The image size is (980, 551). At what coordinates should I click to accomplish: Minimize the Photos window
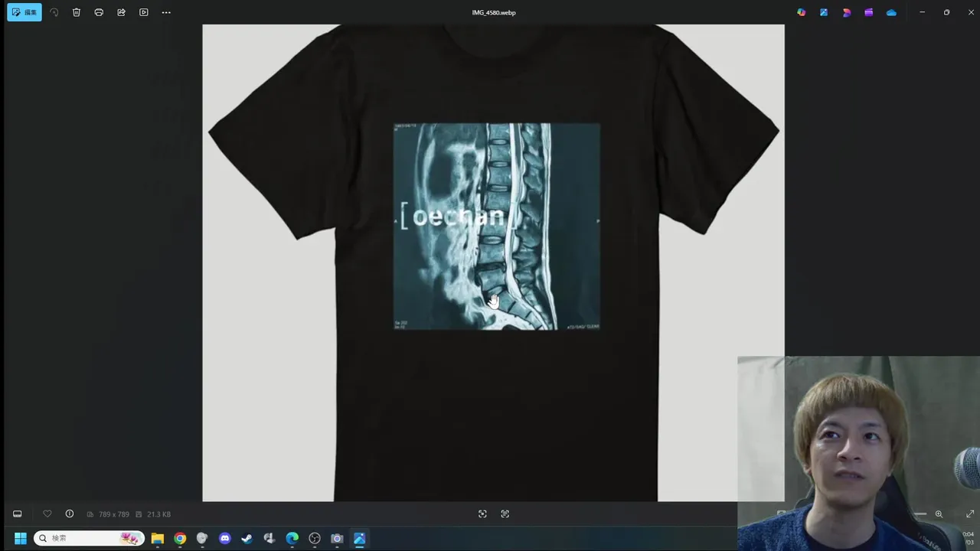pos(923,12)
